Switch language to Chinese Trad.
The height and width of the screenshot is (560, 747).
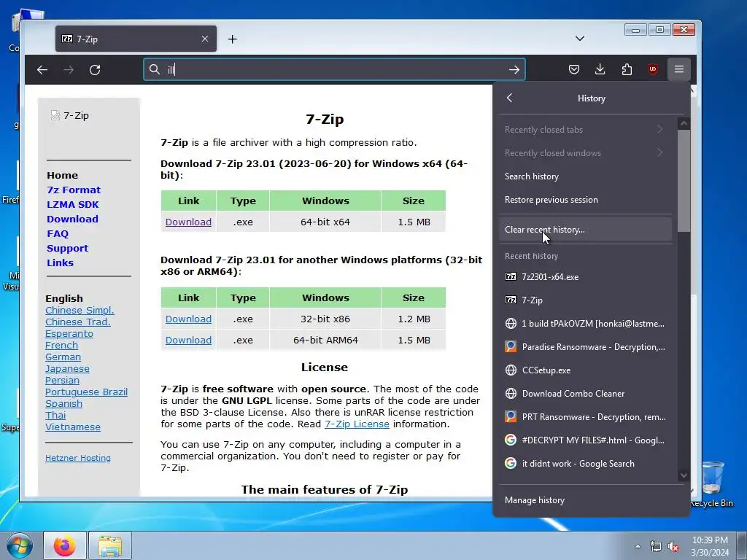pyautogui.click(x=77, y=322)
